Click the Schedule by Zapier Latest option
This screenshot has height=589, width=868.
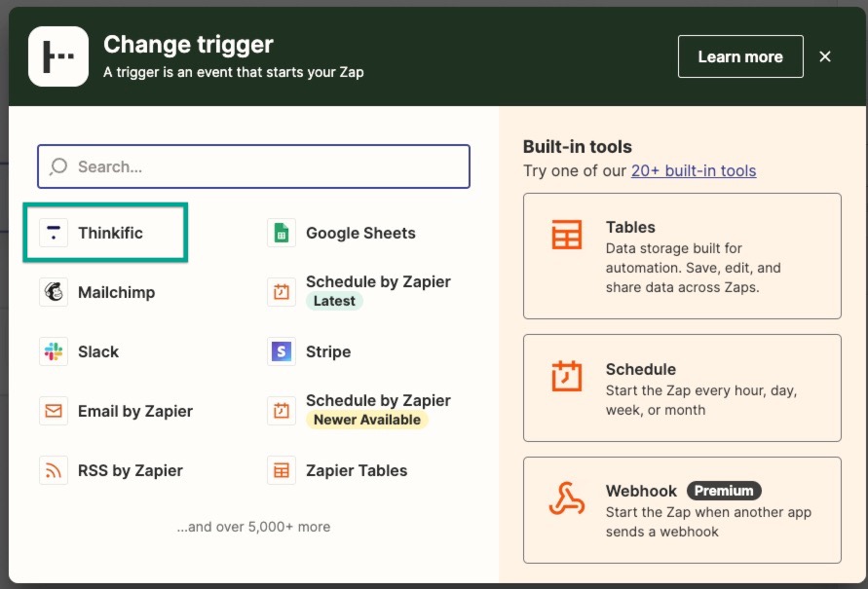pos(377,291)
